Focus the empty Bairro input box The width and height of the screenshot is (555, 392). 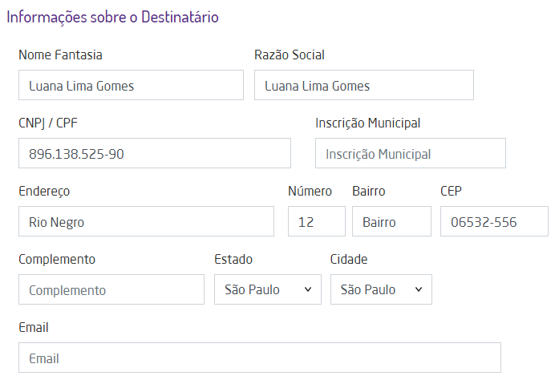(391, 221)
